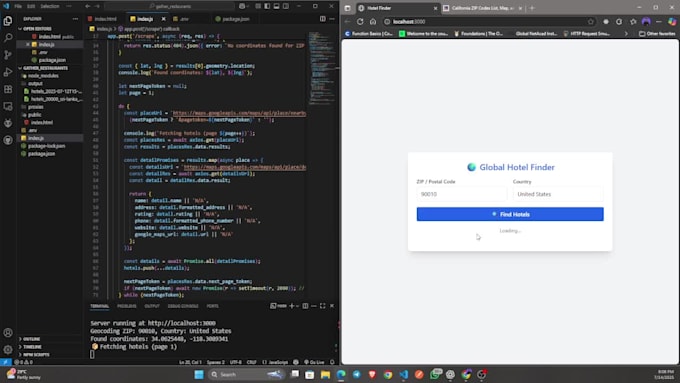This screenshot has height=383, width=680.
Task: Open Windows Start menu
Action: pyautogui.click(x=199, y=374)
